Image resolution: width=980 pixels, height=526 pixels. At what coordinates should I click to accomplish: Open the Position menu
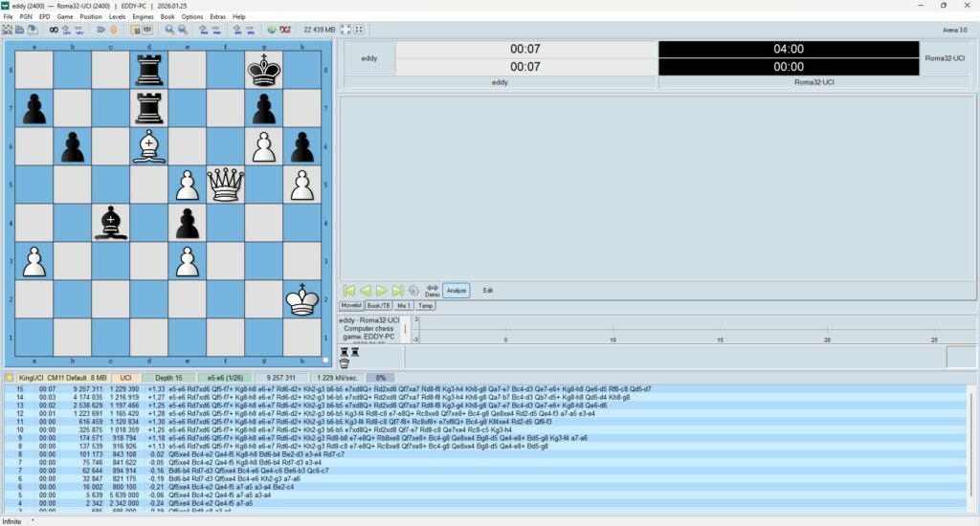pyautogui.click(x=91, y=16)
